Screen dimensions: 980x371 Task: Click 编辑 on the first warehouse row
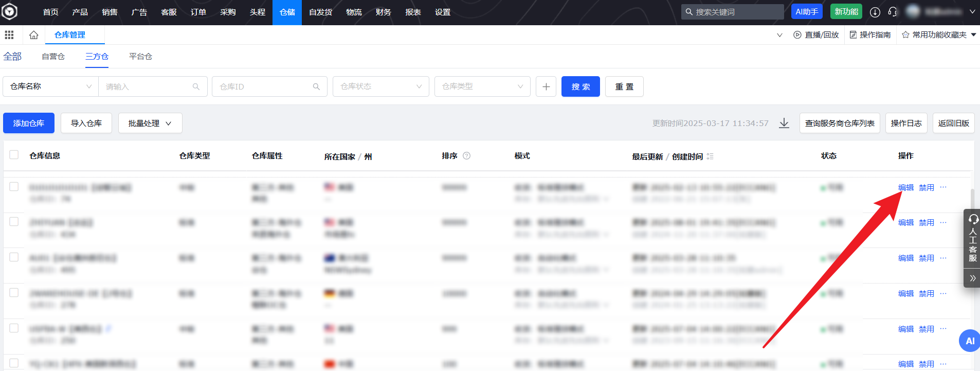pyautogui.click(x=906, y=187)
